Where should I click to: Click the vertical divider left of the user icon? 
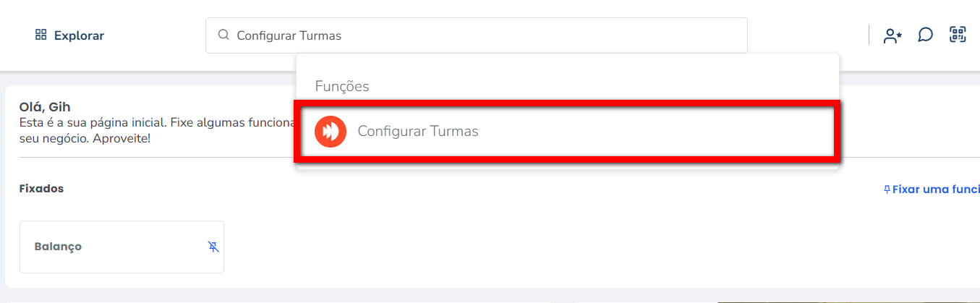869,35
